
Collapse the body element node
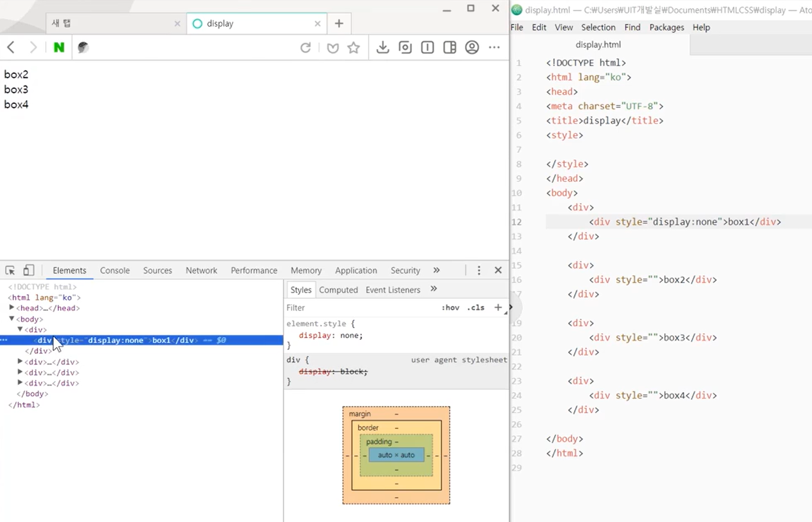11,319
